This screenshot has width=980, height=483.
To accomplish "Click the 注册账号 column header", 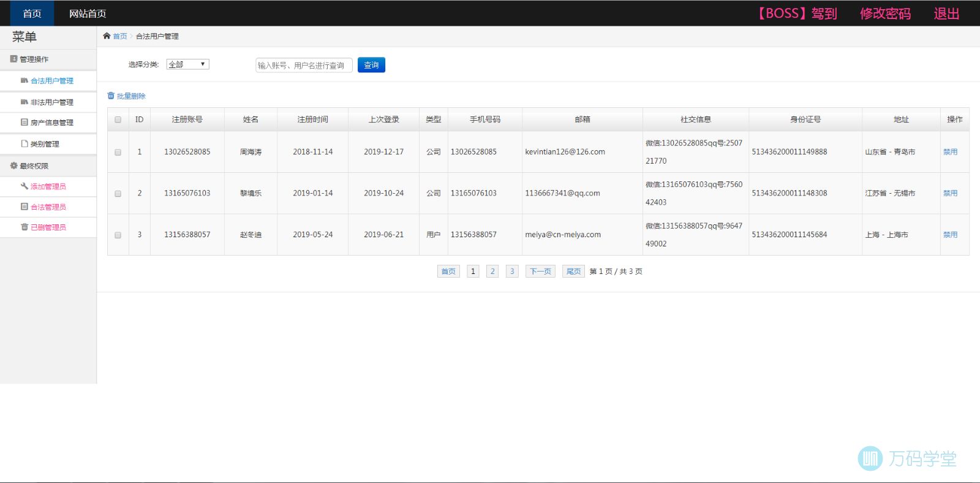I will (187, 120).
